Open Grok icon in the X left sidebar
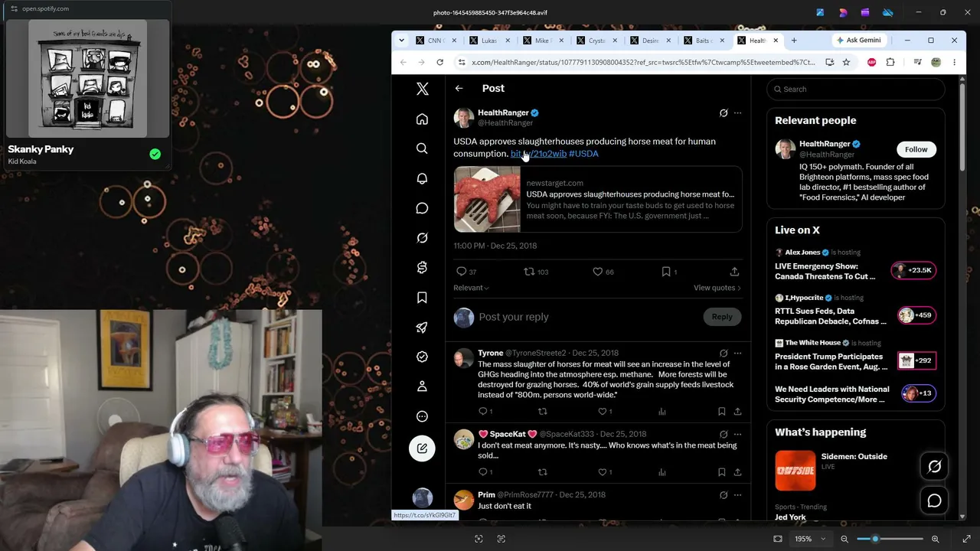The image size is (980, 551). pyautogui.click(x=422, y=238)
